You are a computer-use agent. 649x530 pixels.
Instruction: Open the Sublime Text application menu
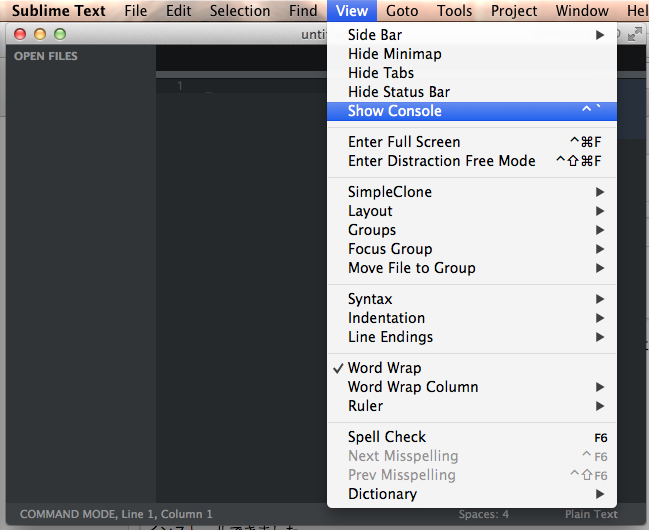coord(58,11)
